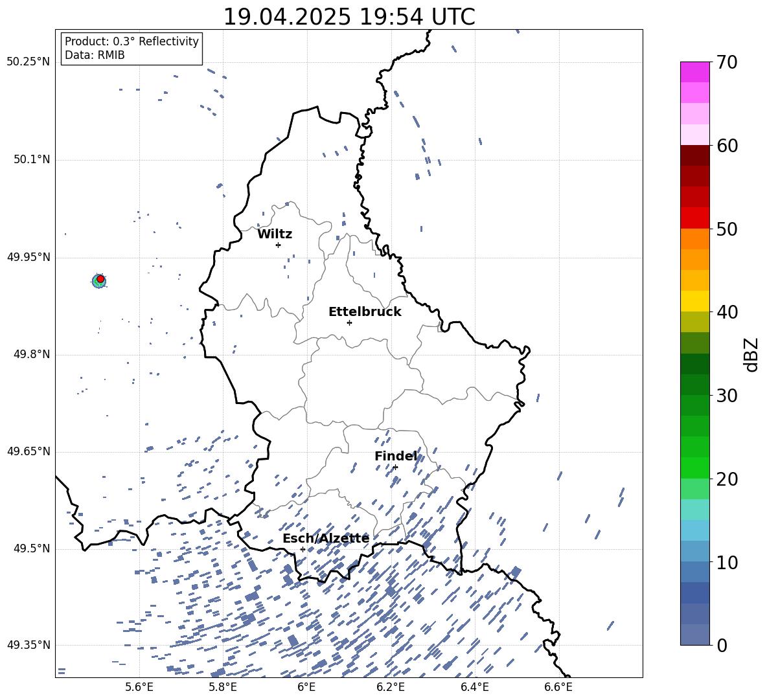Pick the olive swatch just below 40
The height and width of the screenshot is (700, 767).
coord(694,322)
